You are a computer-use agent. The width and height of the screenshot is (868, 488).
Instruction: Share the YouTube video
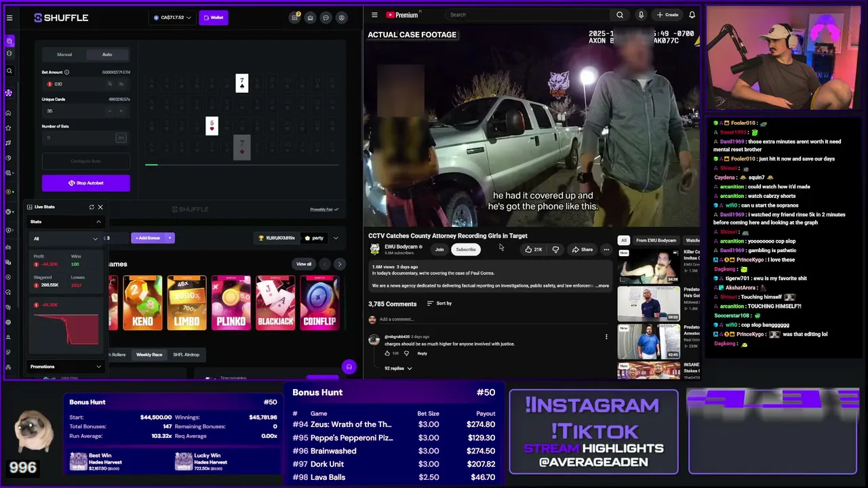click(582, 249)
